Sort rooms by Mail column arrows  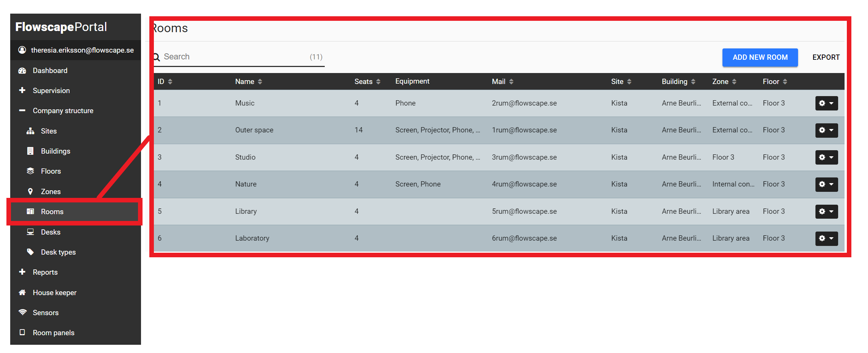511,81
